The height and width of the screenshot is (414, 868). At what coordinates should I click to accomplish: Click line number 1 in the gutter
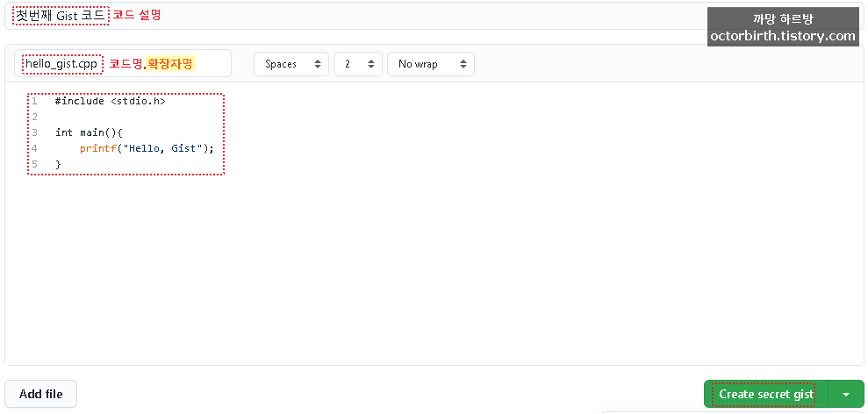point(34,101)
